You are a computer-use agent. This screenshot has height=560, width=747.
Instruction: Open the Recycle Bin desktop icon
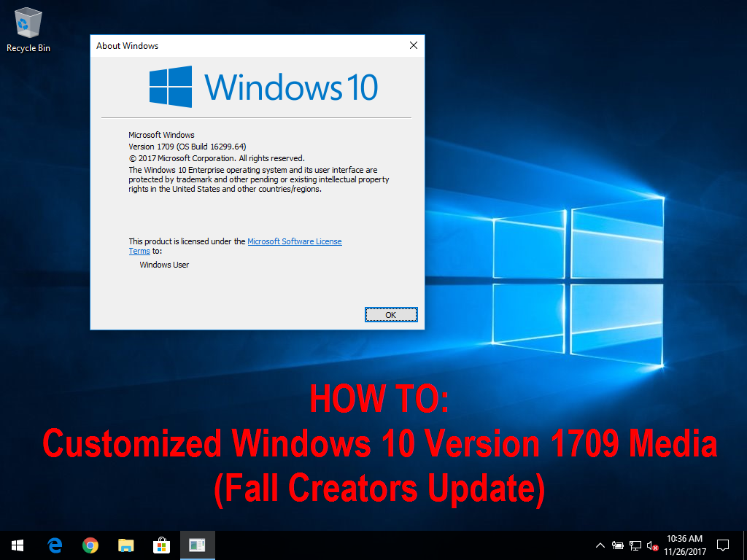[28, 30]
